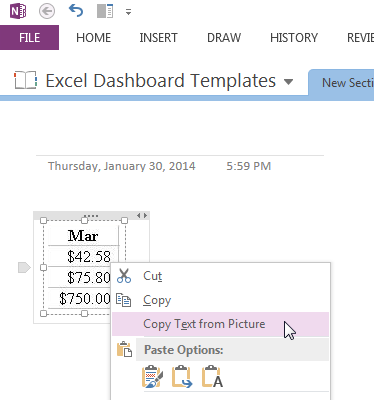Open the Customize Quick Access Toolbar dropdown
This screenshot has width=374, height=400.
click(128, 12)
